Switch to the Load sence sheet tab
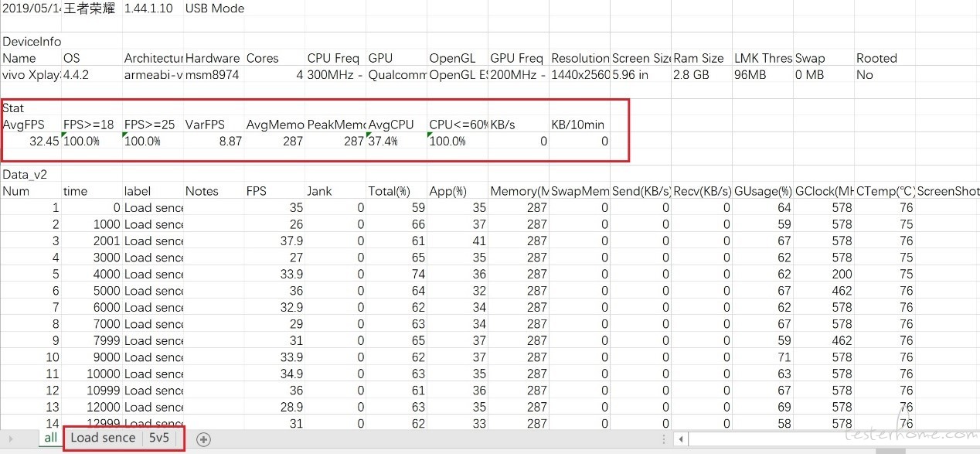980x454 pixels. tap(103, 438)
